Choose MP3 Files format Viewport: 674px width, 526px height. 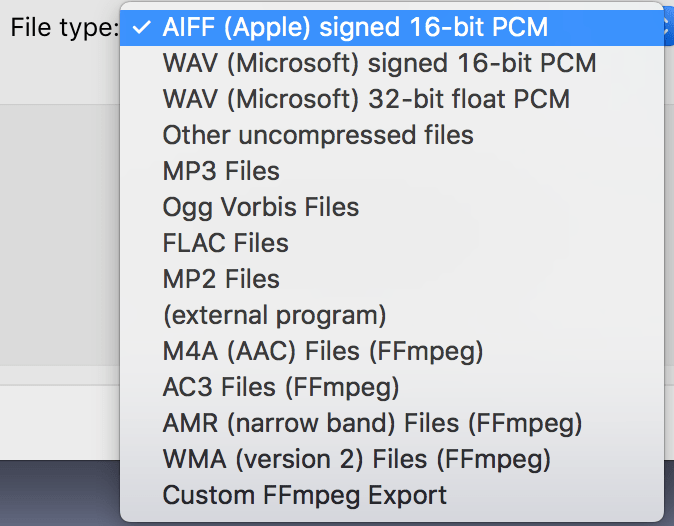[221, 171]
